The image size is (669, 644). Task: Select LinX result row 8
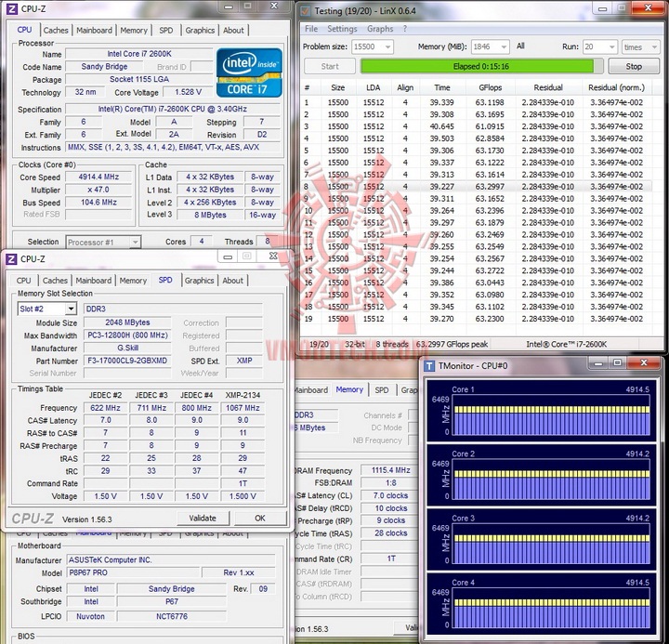(x=476, y=187)
